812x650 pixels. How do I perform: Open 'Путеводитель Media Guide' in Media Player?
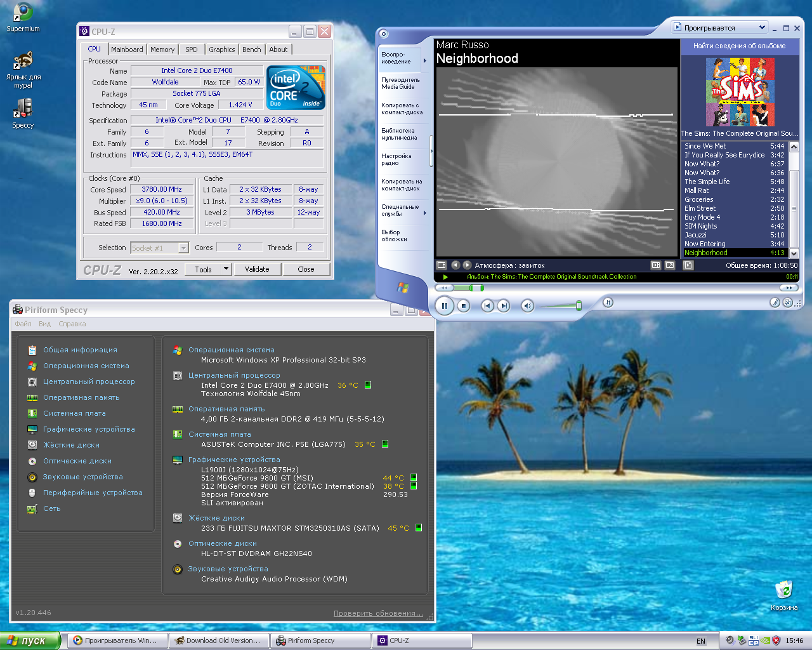400,83
